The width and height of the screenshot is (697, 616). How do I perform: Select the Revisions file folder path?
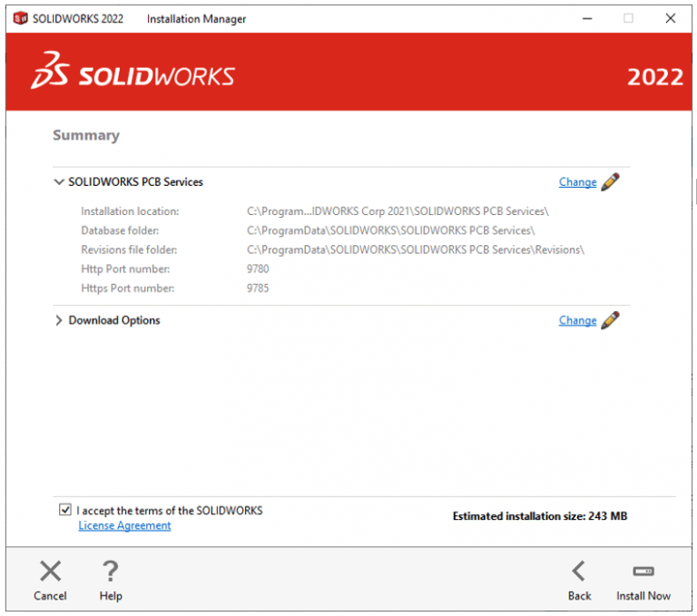[416, 249]
